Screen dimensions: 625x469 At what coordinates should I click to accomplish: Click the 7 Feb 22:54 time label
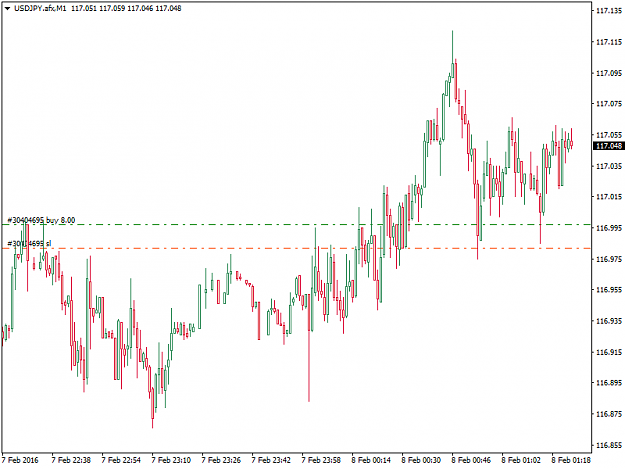pyautogui.click(x=121, y=460)
